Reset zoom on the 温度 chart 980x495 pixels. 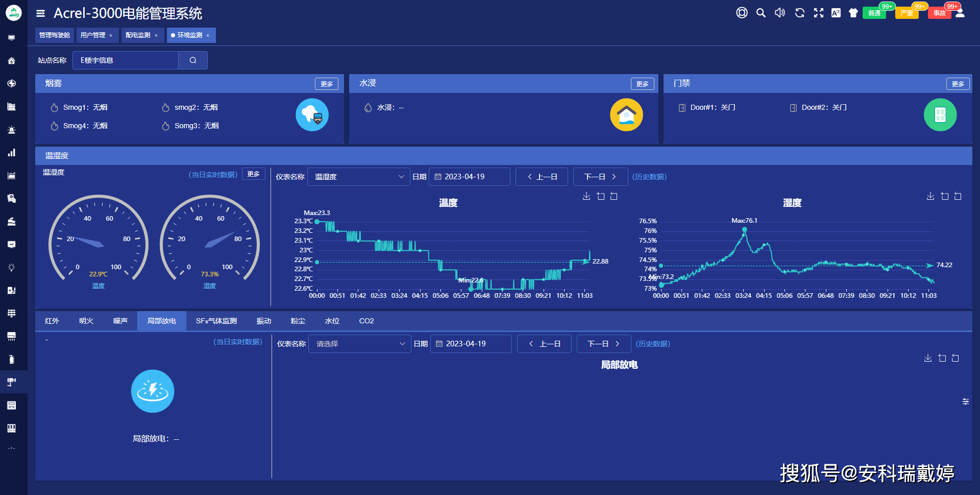pos(614,196)
